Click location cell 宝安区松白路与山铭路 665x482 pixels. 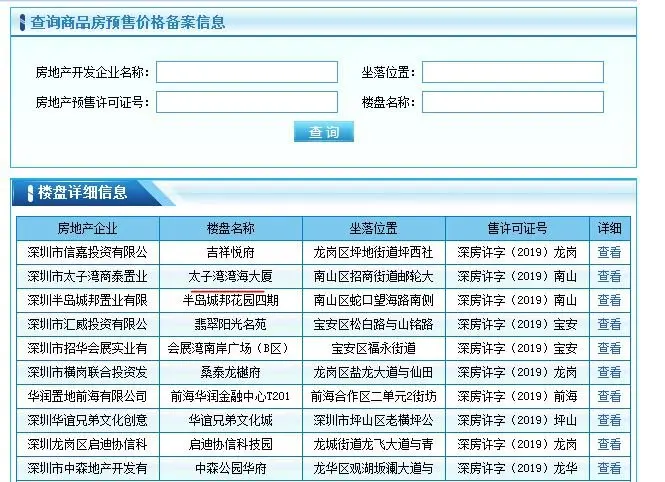click(374, 324)
